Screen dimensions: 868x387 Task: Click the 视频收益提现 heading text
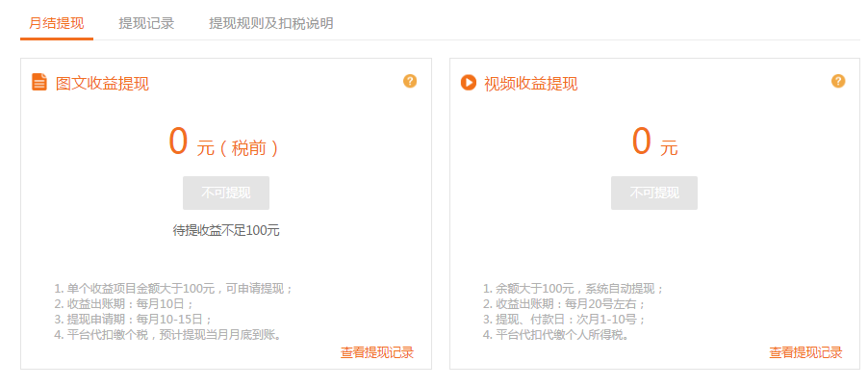[531, 83]
